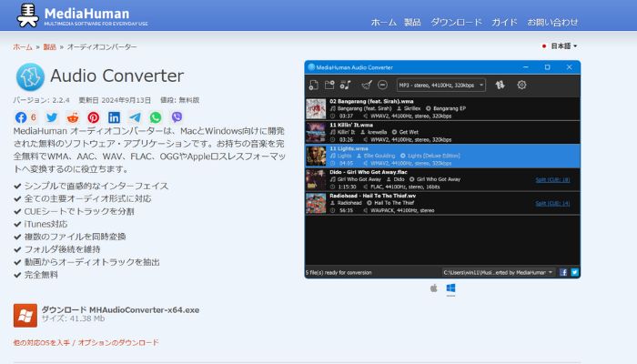Share on Viber icon
This screenshot has height=364, width=637.
click(x=177, y=117)
